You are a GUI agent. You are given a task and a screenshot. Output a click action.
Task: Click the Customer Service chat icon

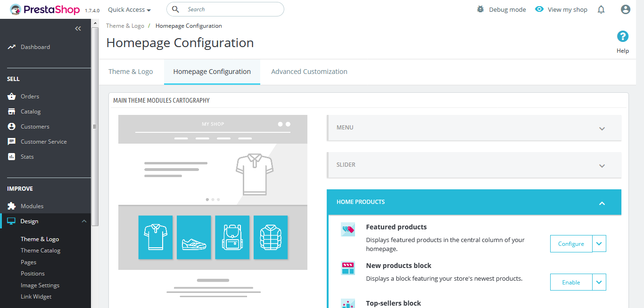pos(12,142)
